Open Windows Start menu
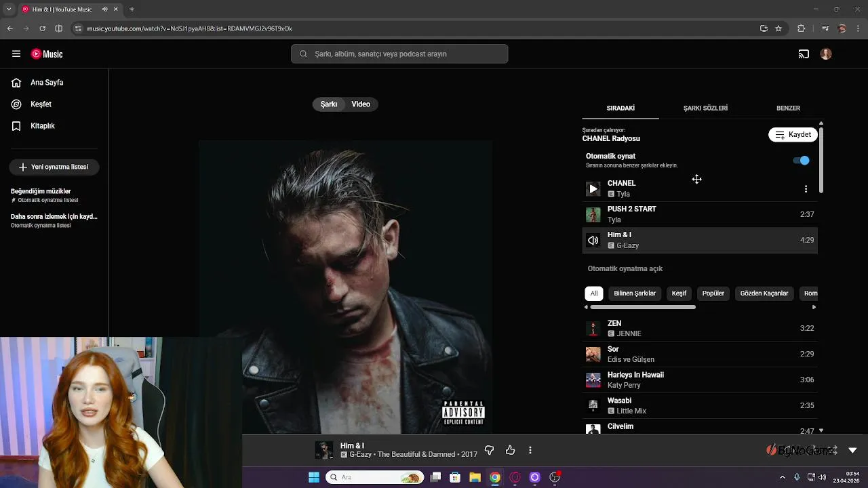This screenshot has height=488, width=868. point(313,477)
